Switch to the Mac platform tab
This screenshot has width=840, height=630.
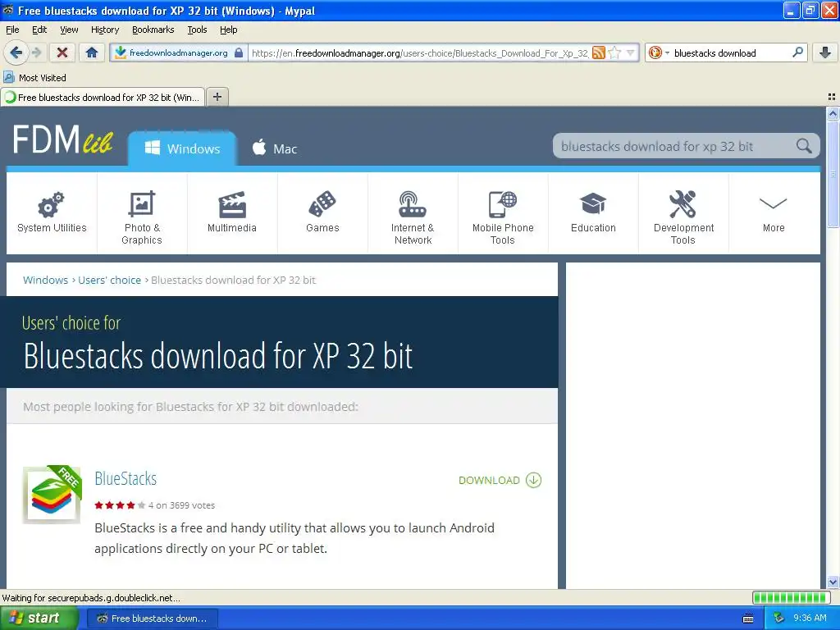click(x=274, y=148)
